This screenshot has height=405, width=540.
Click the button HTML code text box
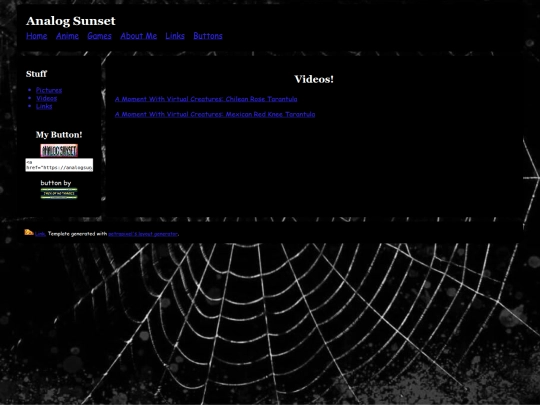coord(59,165)
